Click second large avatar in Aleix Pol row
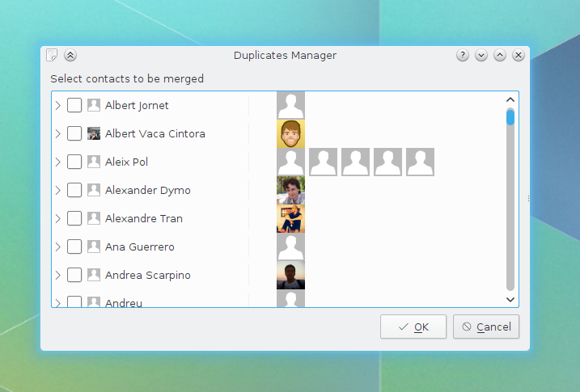Screen dimensions: 580x392 tap(323, 162)
